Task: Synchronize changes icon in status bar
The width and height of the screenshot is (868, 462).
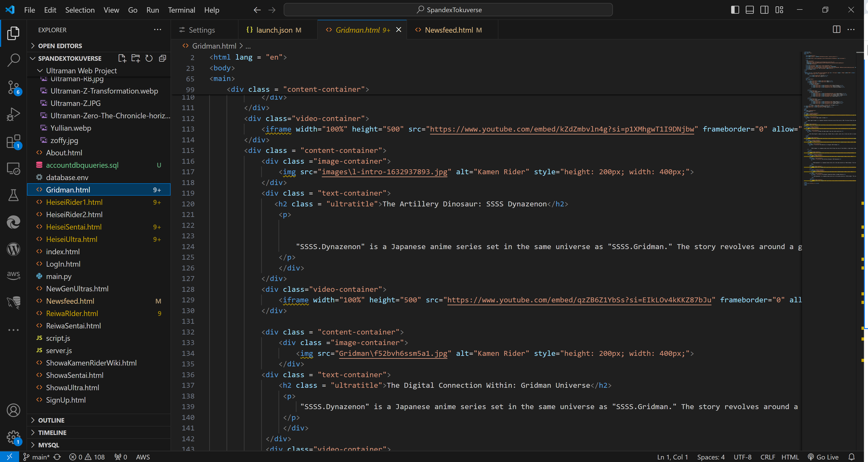Action: pos(57,457)
